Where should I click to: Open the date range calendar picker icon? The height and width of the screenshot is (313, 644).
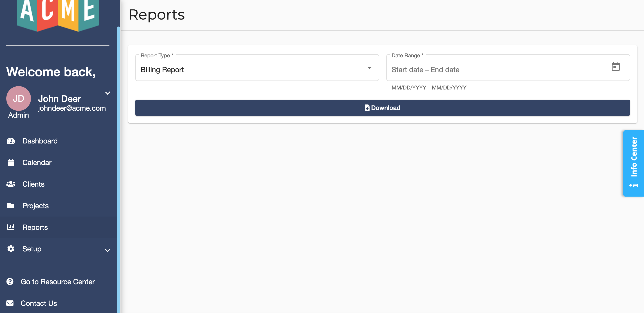click(x=615, y=67)
